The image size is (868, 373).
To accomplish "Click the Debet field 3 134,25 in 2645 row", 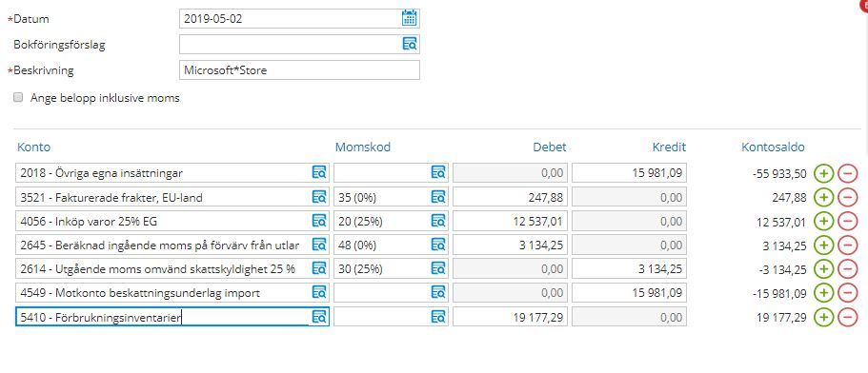I will point(510,245).
